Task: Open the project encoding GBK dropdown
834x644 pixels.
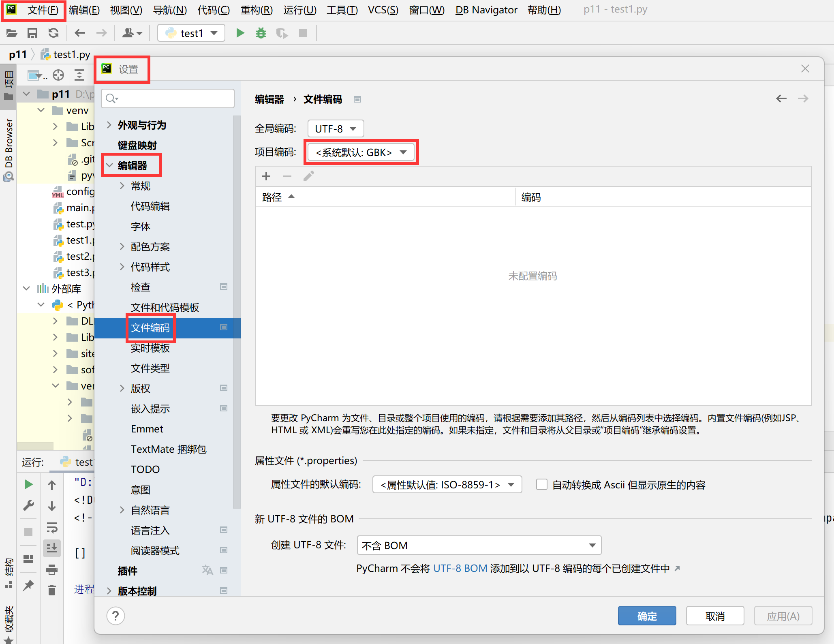Action: pyautogui.click(x=361, y=152)
